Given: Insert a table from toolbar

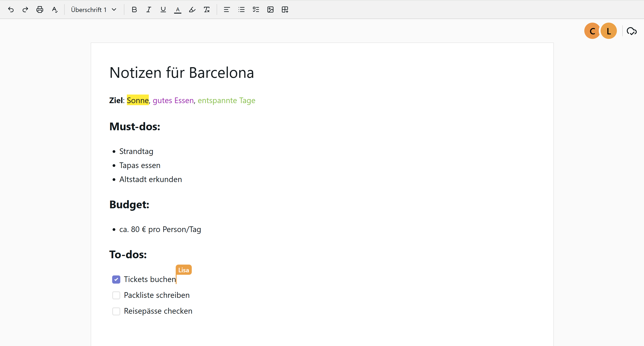Looking at the screenshot, I should click(285, 9).
